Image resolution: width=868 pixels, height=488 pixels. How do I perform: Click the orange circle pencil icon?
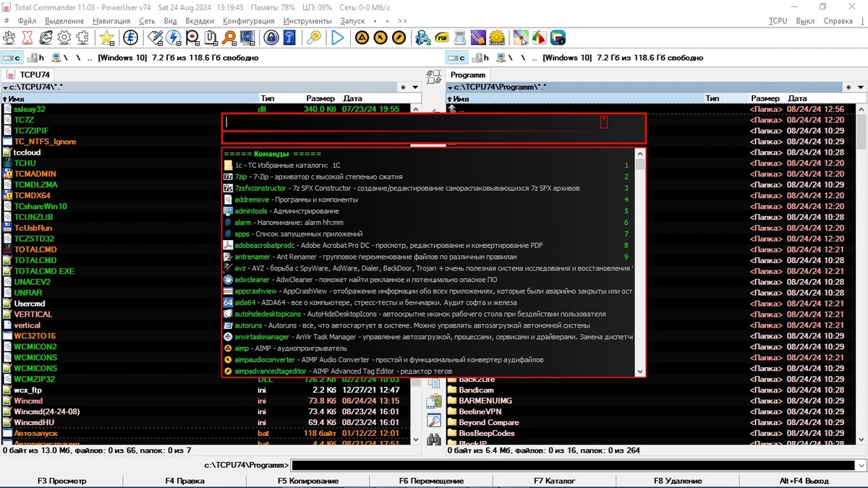pyautogui.click(x=399, y=38)
